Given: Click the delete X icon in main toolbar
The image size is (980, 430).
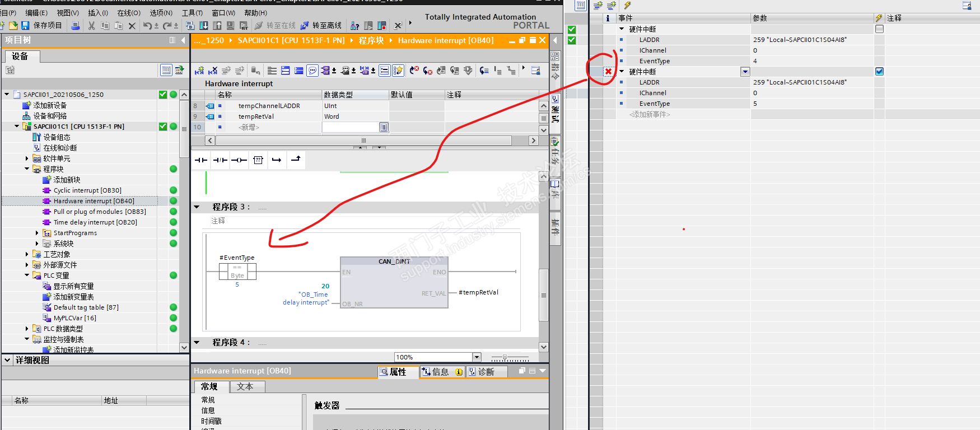Looking at the screenshot, I should pos(132,25).
